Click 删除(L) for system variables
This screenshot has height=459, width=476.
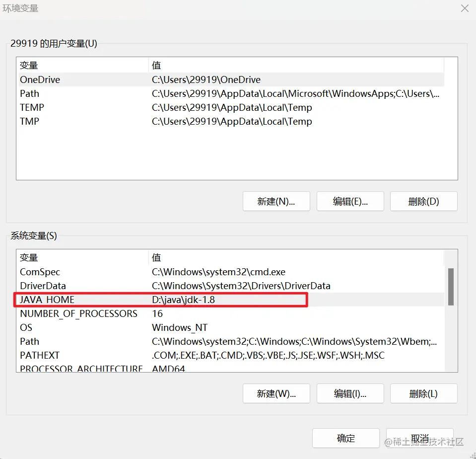423,393
